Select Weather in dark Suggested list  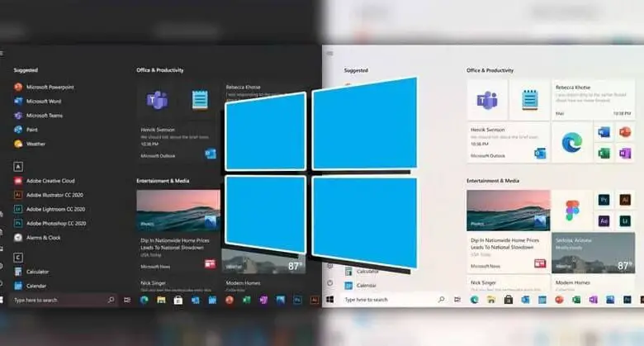click(30, 144)
